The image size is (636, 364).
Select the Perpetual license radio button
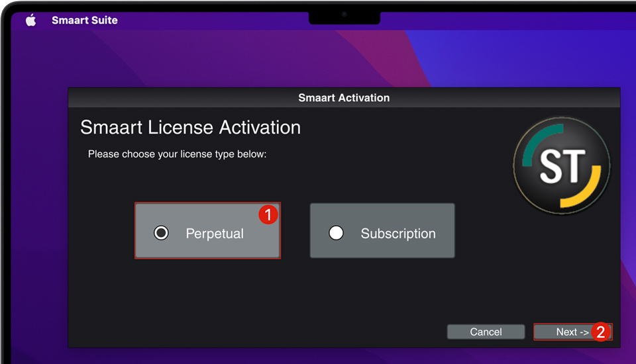coord(161,233)
